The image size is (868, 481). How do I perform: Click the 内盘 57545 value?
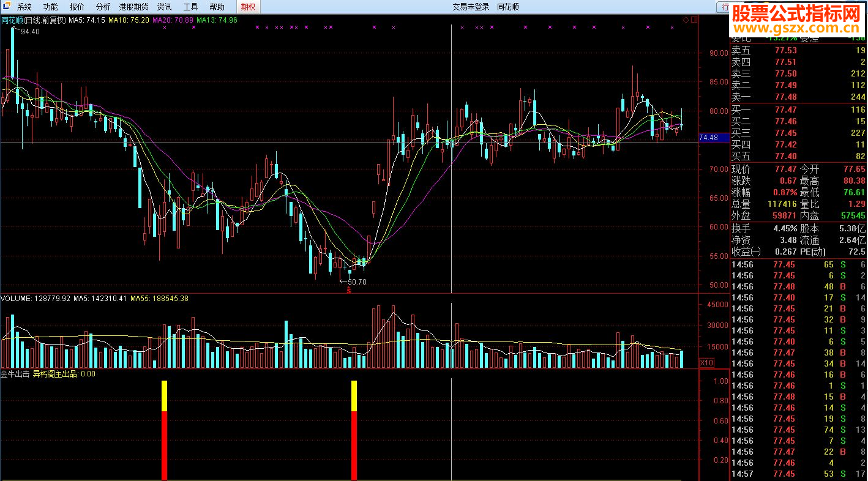853,215
